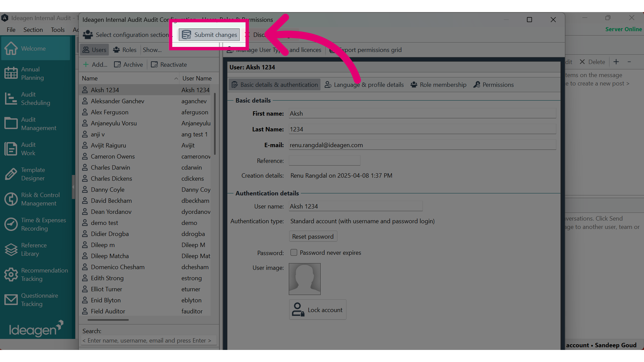The image size is (644, 362).
Task: Open Audit Management in sidebar
Action: pyautogui.click(x=36, y=124)
